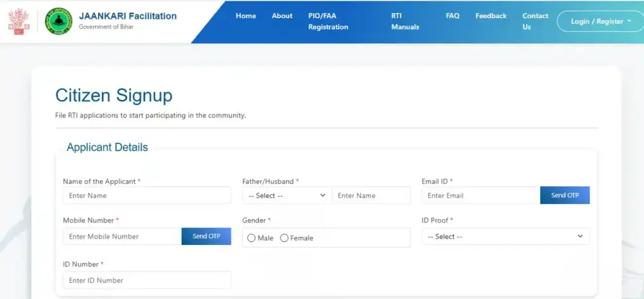Open the Login / Register dropdown
Image resolution: width=644 pixels, height=299 pixels.
click(600, 21)
